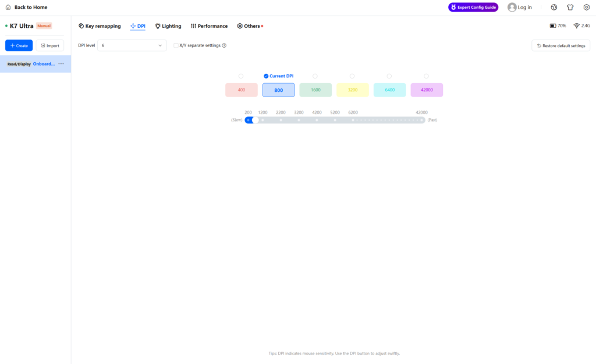Open the Expert Config Guide
596x364 pixels.
click(x=473, y=8)
